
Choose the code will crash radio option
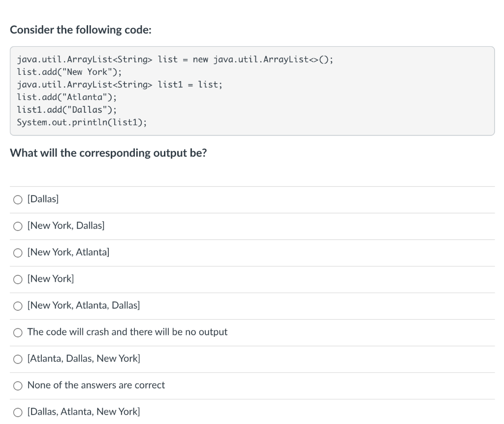18,332
